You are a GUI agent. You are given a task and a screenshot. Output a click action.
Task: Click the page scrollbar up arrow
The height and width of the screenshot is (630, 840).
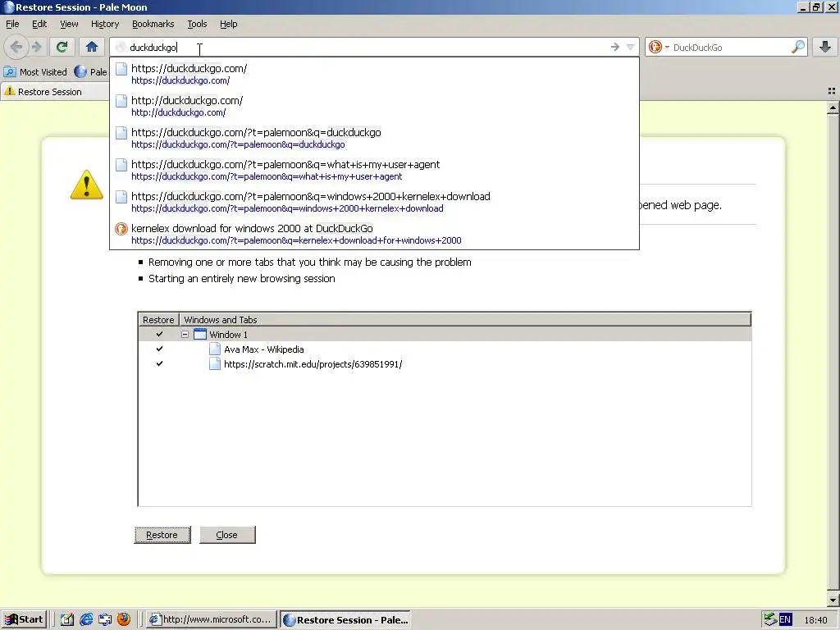tap(833, 108)
